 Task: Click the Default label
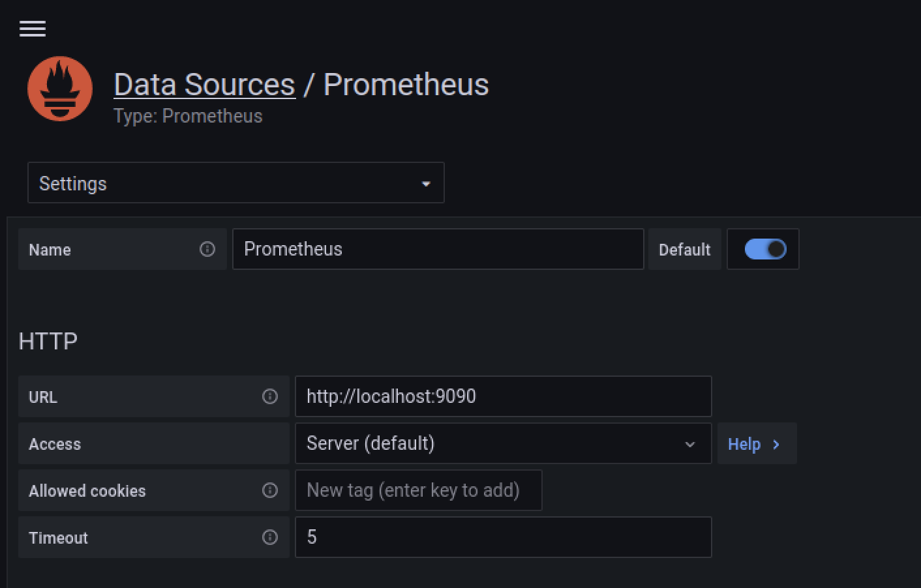[684, 250]
